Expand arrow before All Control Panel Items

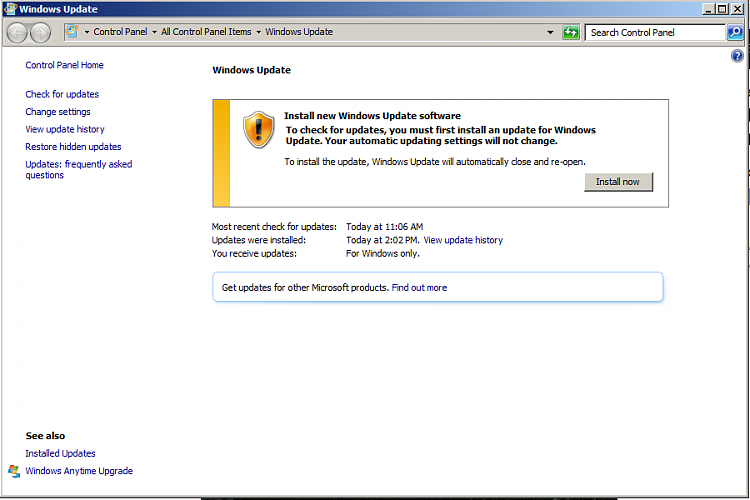(x=154, y=32)
